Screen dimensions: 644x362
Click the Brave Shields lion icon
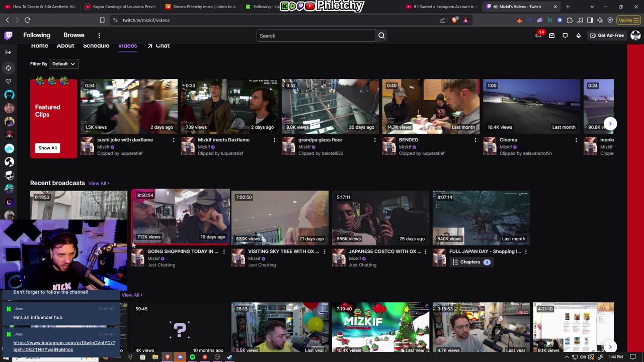click(x=455, y=20)
